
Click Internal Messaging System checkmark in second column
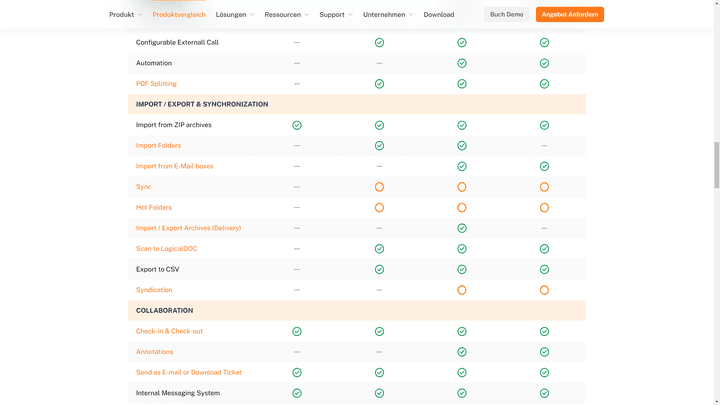click(379, 393)
